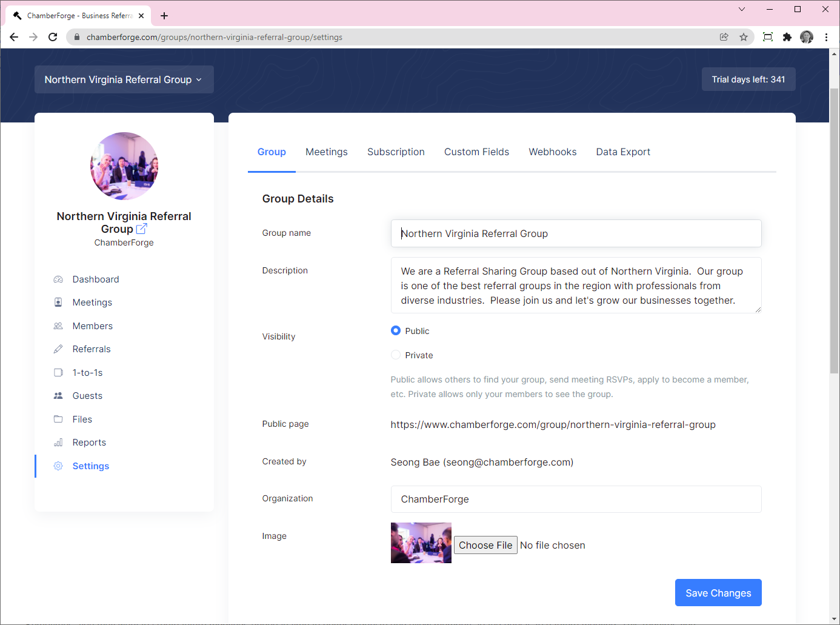
Task: Click the Settings gear icon
Action: point(58,466)
